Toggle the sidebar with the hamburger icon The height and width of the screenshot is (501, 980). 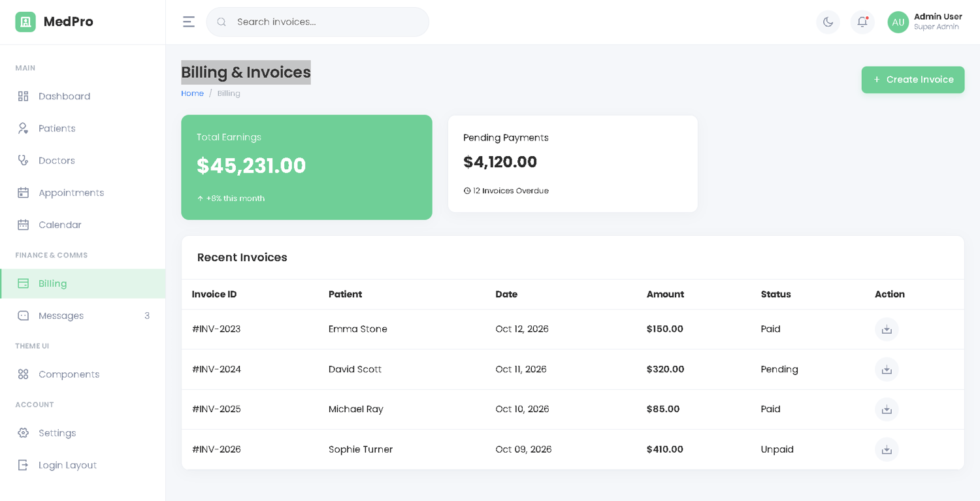[189, 22]
